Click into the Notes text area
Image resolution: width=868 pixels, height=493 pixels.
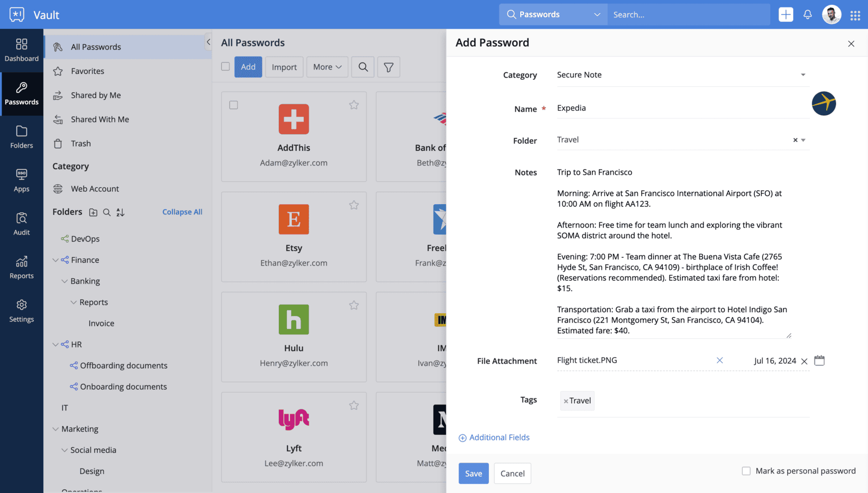point(674,251)
